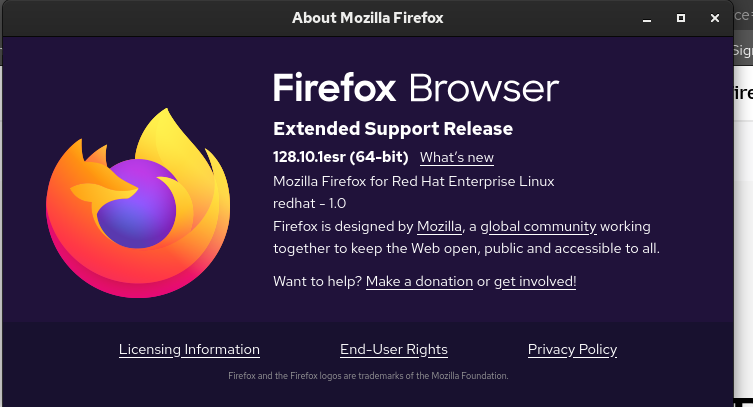Click the Red Hat Enterprise Linux description line

413,181
